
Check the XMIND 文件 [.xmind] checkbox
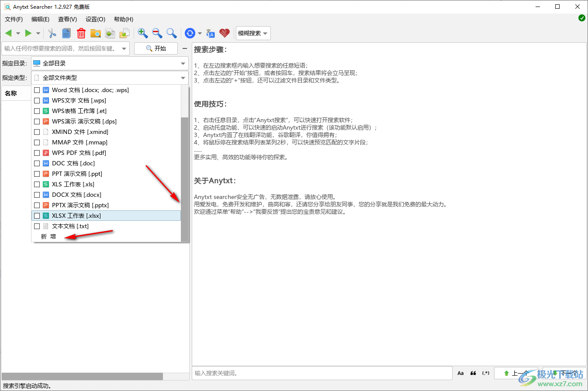tap(37, 132)
